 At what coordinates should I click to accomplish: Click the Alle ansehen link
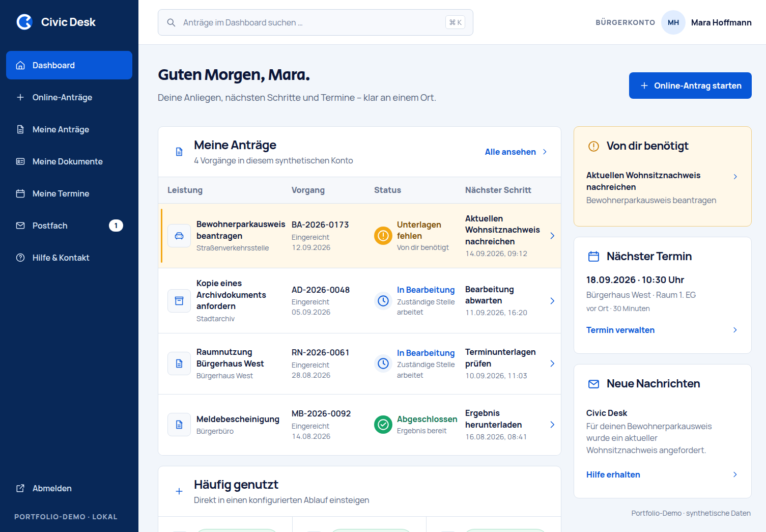(x=516, y=152)
